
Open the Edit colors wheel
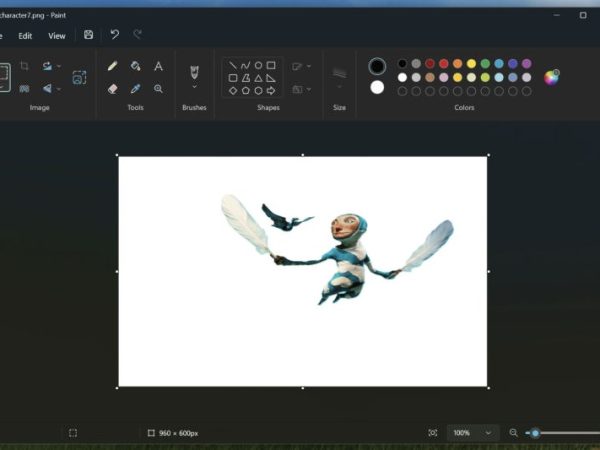point(551,77)
